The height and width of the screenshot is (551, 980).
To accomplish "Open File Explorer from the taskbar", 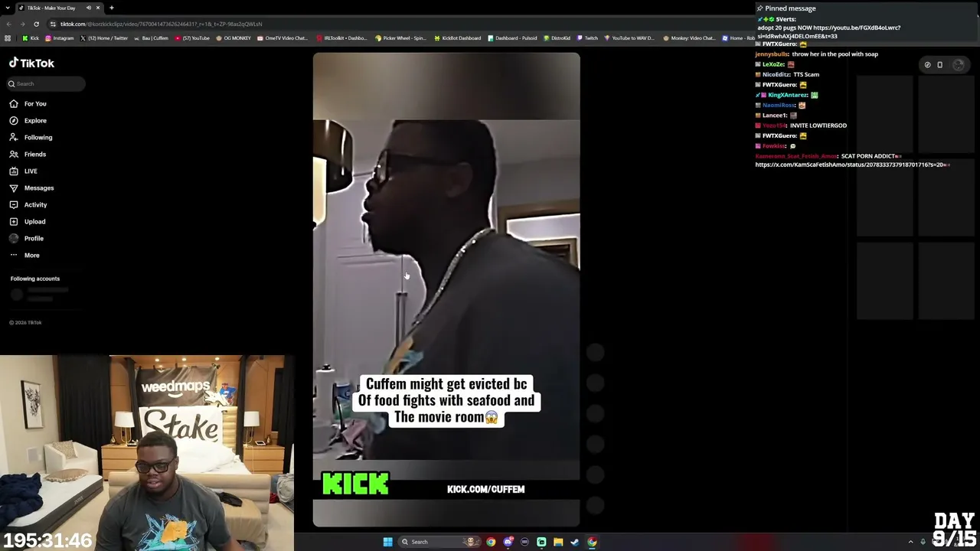I will 558,542.
